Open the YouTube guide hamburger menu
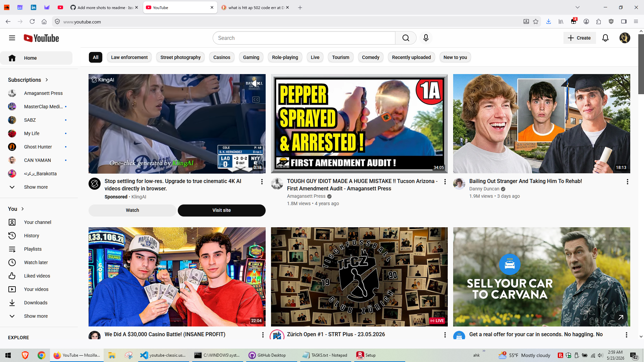644x362 pixels. click(x=12, y=38)
